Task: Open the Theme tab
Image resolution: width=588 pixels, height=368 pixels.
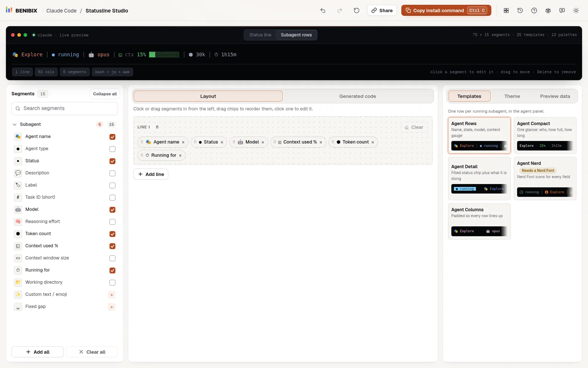Action: (512, 96)
